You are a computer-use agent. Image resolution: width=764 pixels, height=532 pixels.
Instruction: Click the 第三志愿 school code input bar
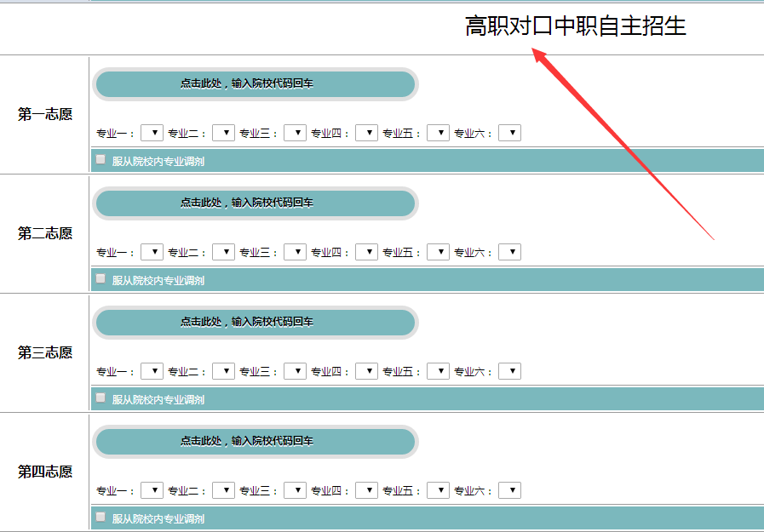[255, 323]
